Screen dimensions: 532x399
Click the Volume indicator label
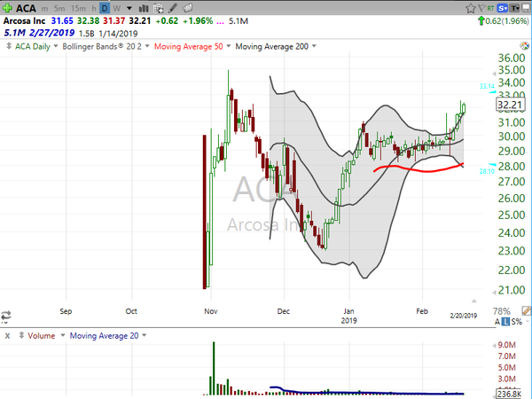42,336
